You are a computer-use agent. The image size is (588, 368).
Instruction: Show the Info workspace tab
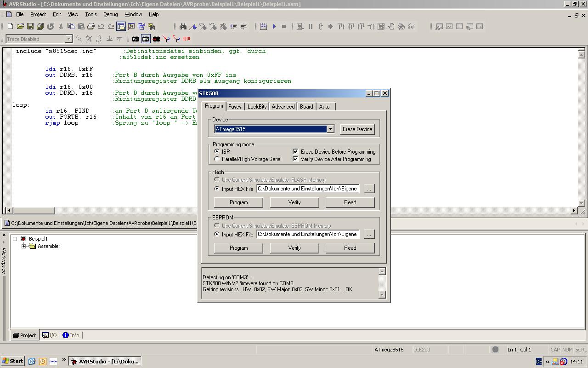click(x=71, y=335)
